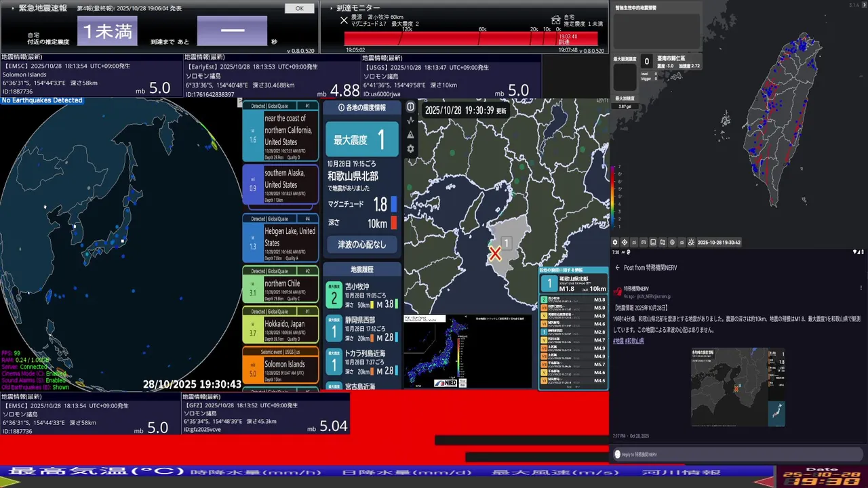Click the crosshair locate icon in the Taiwan monitor toolbar

click(625, 242)
